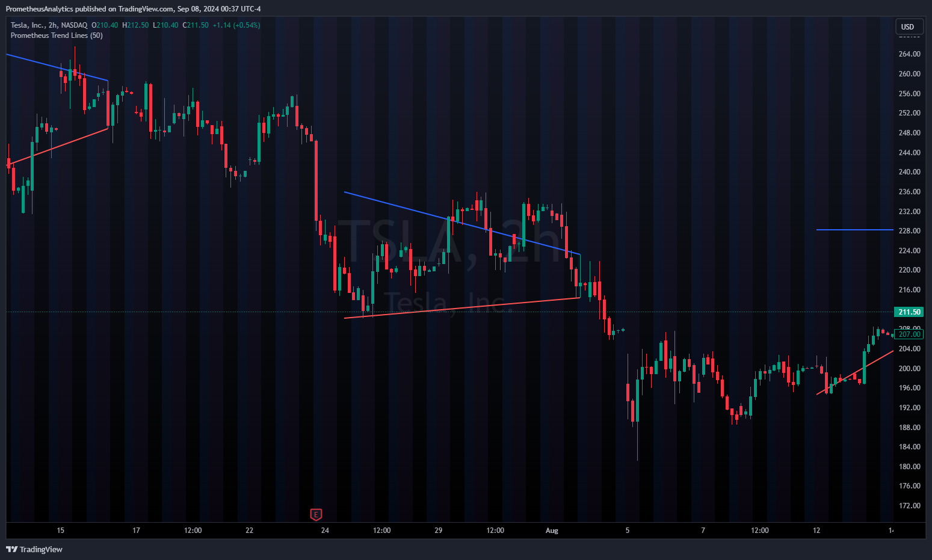Image resolution: width=932 pixels, height=560 pixels.
Task: Click the date 5 on time axis
Action: click(x=628, y=531)
